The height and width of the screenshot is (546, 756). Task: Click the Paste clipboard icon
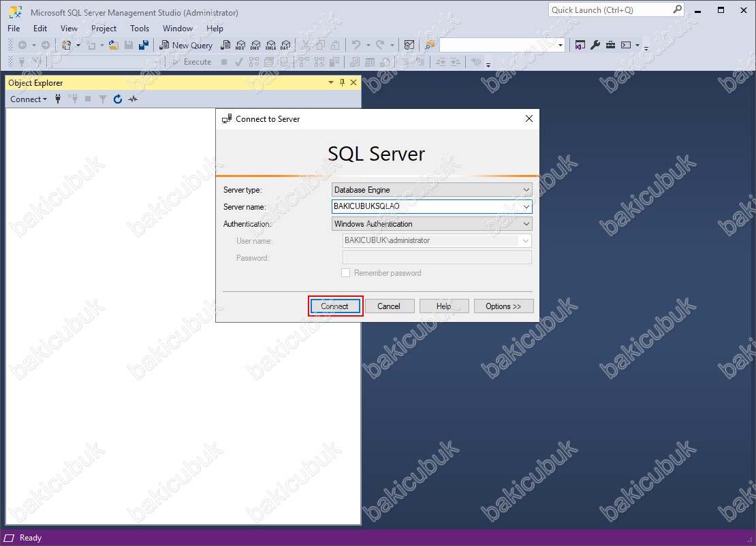click(336, 46)
